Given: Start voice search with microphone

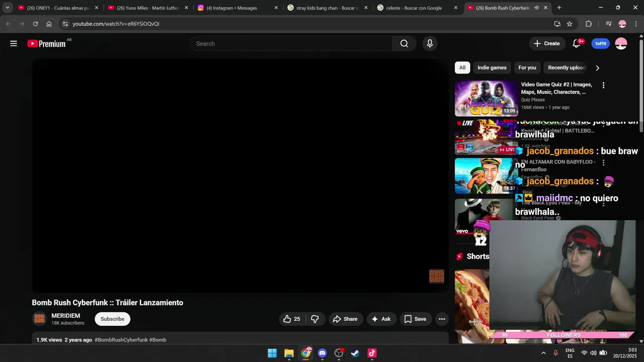Looking at the screenshot, I should pos(430,44).
